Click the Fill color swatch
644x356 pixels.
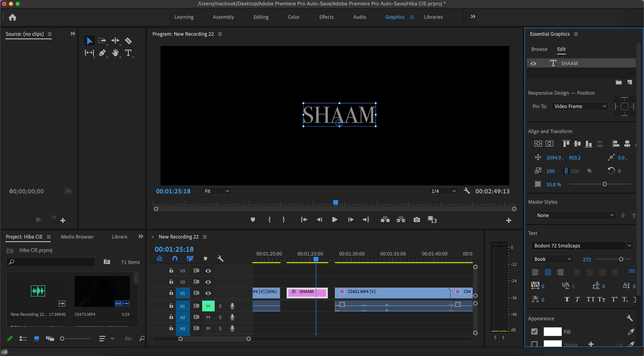click(553, 331)
